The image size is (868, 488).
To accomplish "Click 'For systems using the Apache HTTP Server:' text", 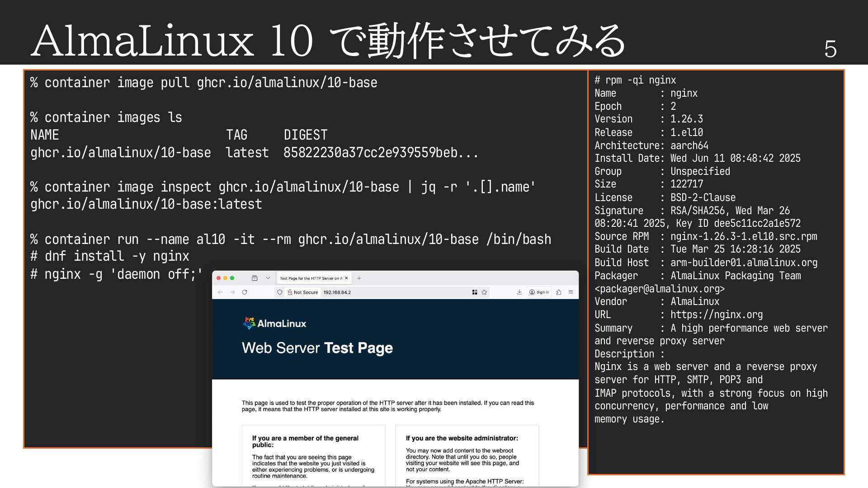I will point(465,482).
